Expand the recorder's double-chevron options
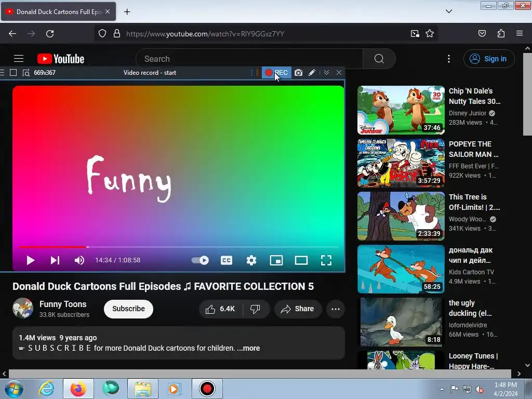Image resolution: width=532 pixels, height=399 pixels. (326, 73)
